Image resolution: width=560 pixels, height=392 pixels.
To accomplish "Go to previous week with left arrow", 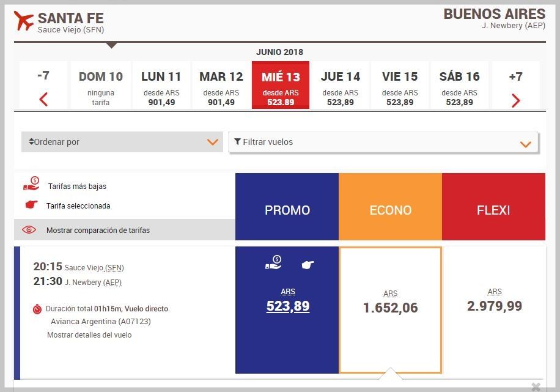I will [x=43, y=99].
